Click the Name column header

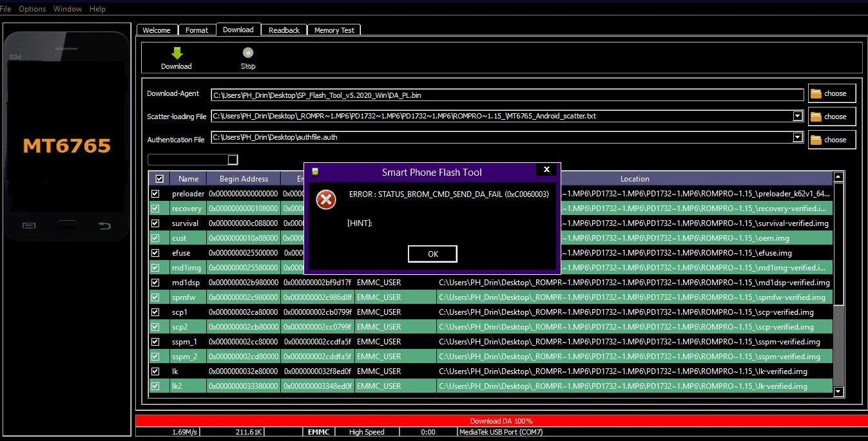click(x=189, y=179)
